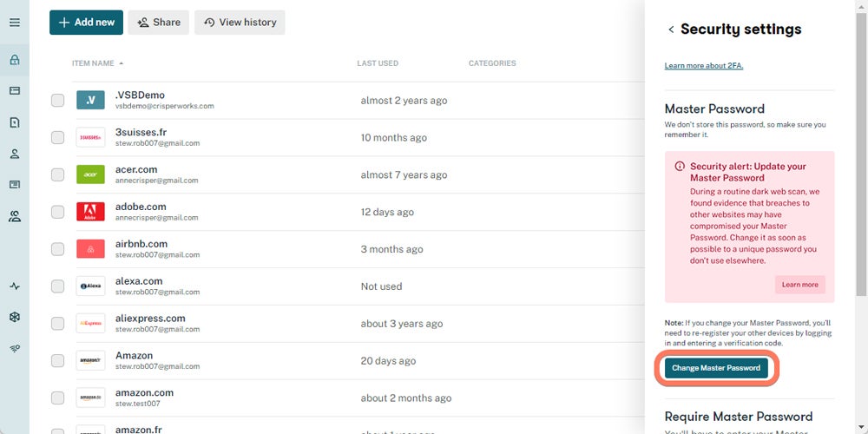The image size is (868, 434).
Task: Go back using the Security settings chevron
Action: [671, 30]
